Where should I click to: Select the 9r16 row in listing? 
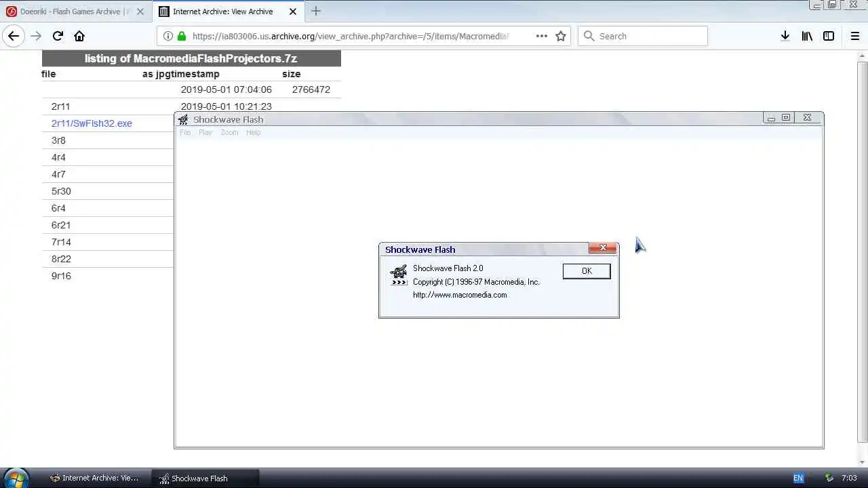coord(61,276)
